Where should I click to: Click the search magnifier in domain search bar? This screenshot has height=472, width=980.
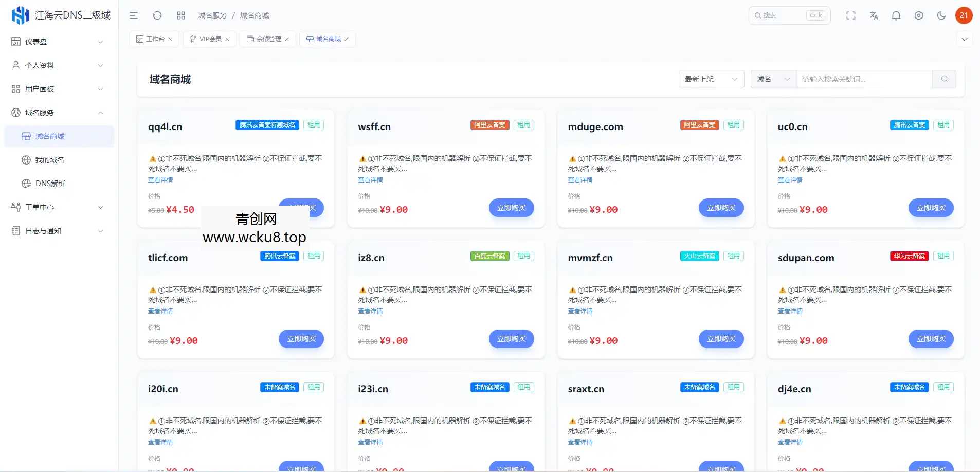click(945, 79)
